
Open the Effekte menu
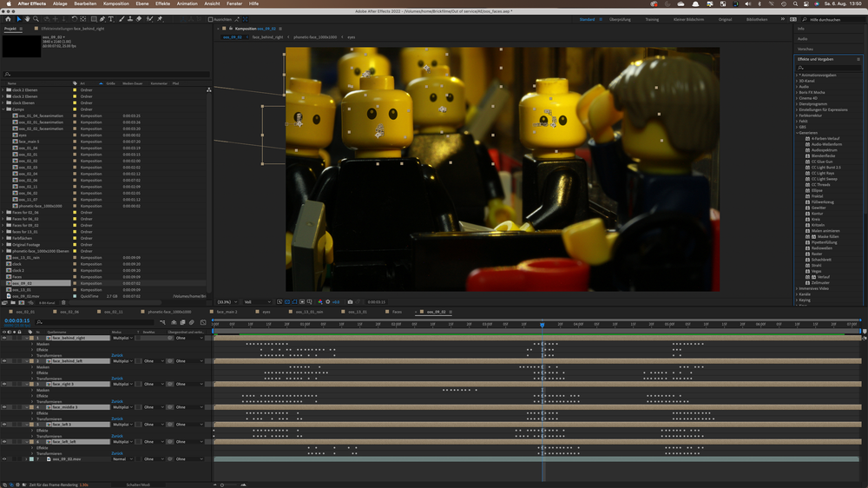(163, 3)
